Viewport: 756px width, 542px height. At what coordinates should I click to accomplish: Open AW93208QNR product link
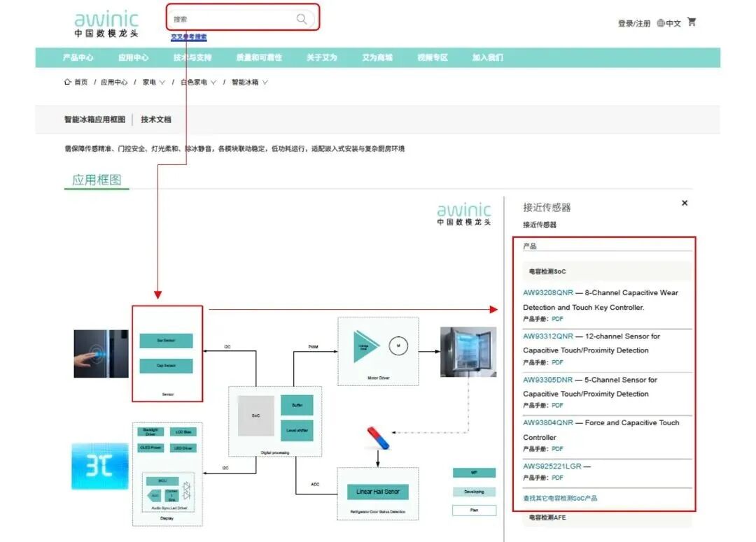(x=548, y=292)
